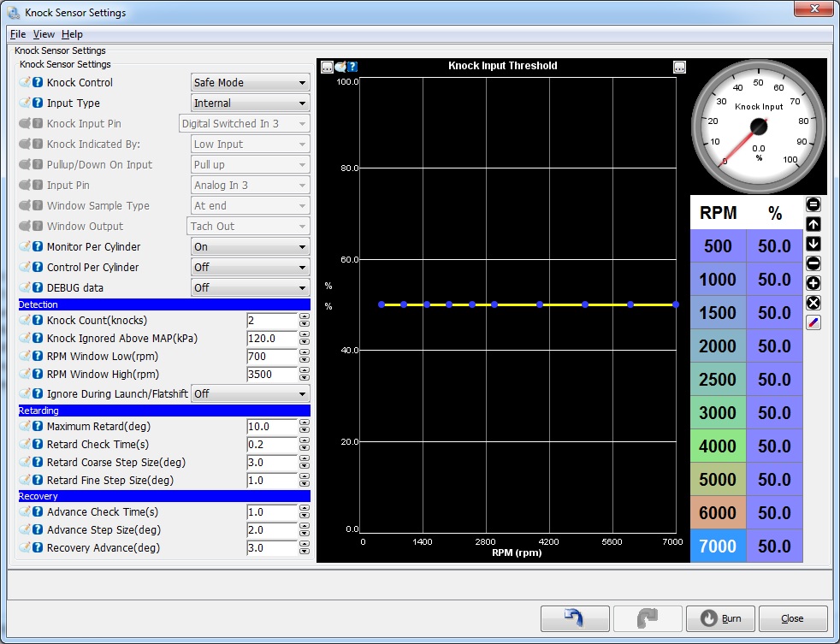Image resolution: width=840 pixels, height=644 pixels.
Task: Select the 50.0 cell for 3000 RPM
Action: pos(774,413)
